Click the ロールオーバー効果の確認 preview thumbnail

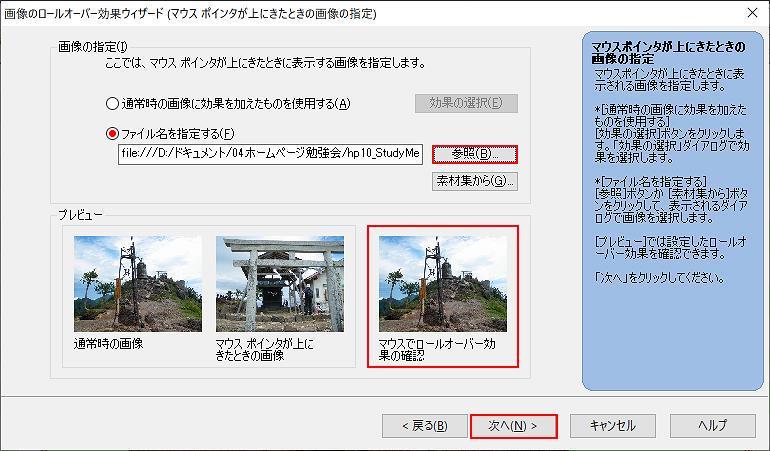click(x=443, y=284)
